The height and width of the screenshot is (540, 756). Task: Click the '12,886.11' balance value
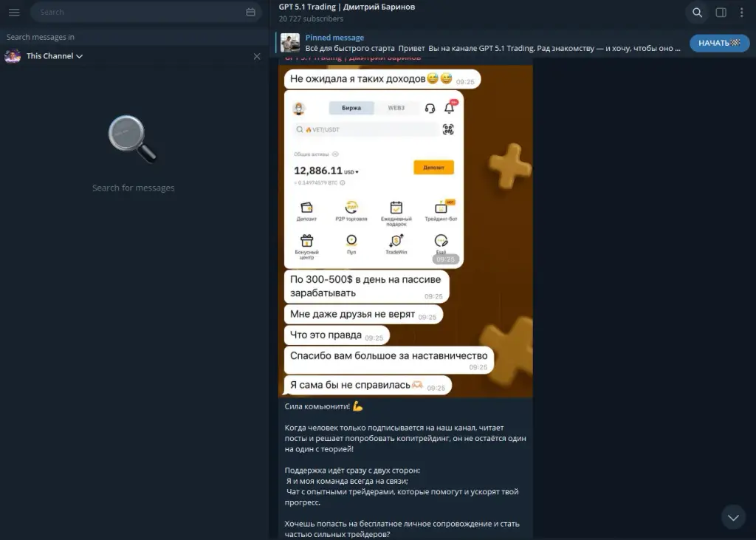click(318, 171)
